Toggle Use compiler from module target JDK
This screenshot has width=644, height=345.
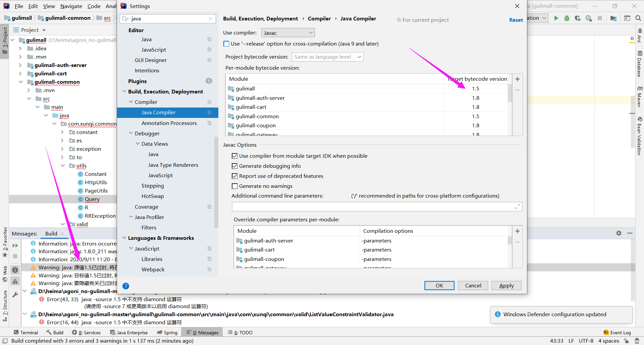235,156
